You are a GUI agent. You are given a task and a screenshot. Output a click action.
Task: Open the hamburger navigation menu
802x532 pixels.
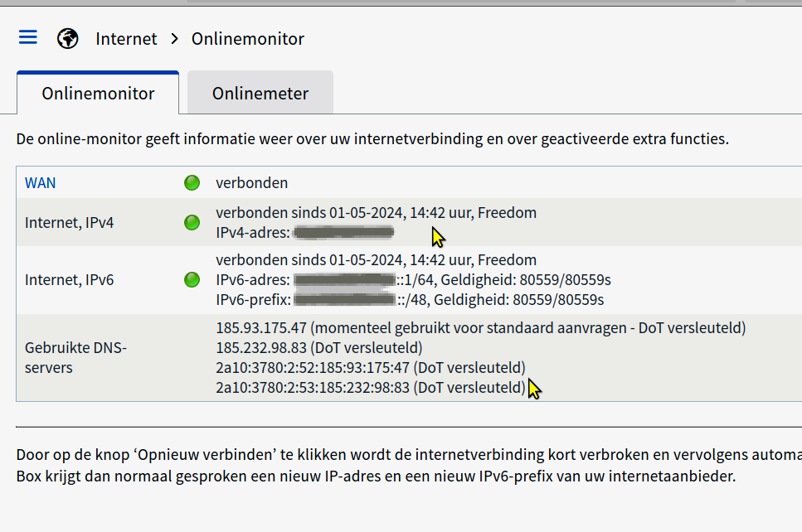28,37
